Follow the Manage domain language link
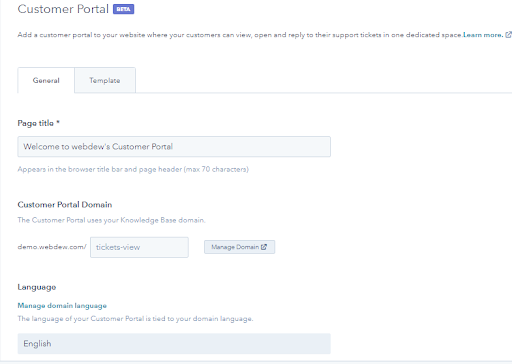512x364 pixels. (x=62, y=306)
